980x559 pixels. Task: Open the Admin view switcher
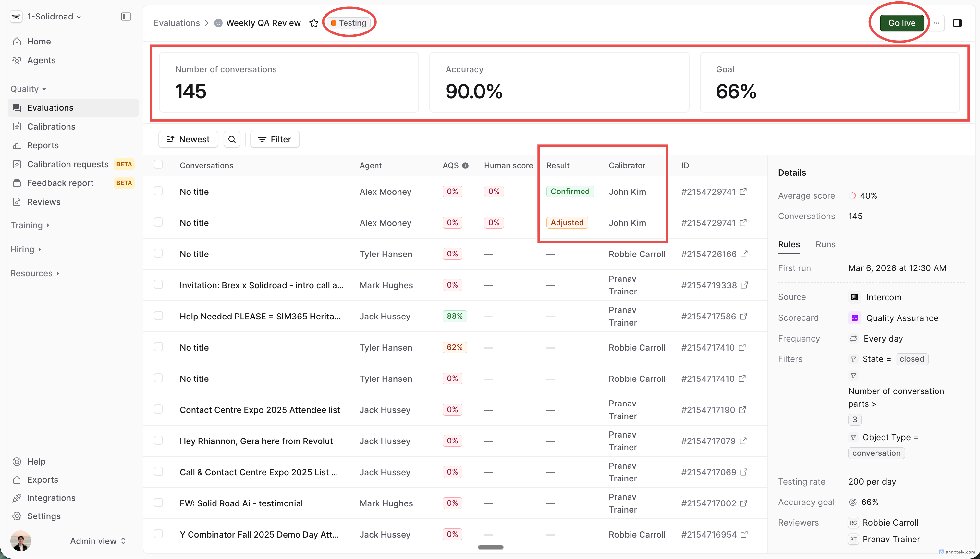pos(97,540)
